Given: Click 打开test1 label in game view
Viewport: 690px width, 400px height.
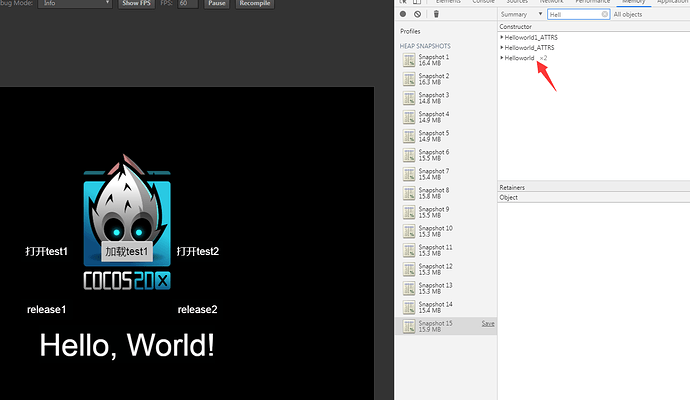Looking at the screenshot, I should [47, 251].
